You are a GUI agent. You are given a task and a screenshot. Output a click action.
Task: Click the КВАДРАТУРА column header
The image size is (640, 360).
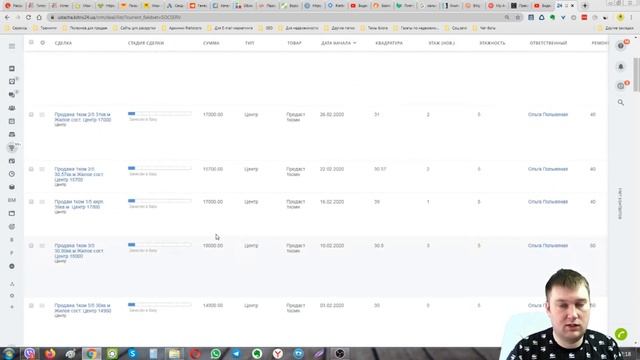[x=389, y=43]
